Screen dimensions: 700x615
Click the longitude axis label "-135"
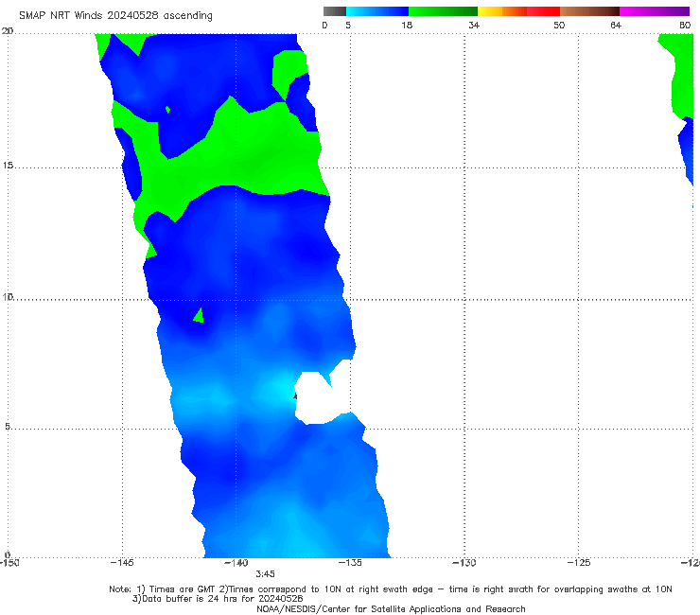[x=350, y=563]
